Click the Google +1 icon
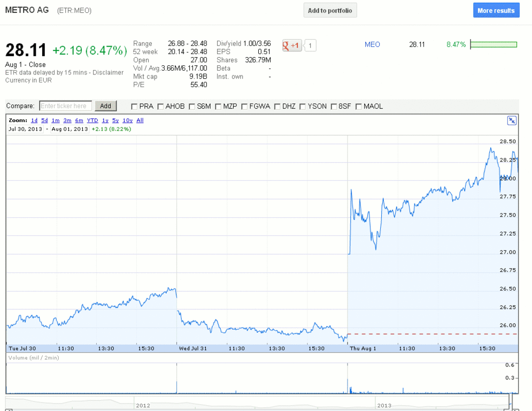 pyautogui.click(x=292, y=45)
